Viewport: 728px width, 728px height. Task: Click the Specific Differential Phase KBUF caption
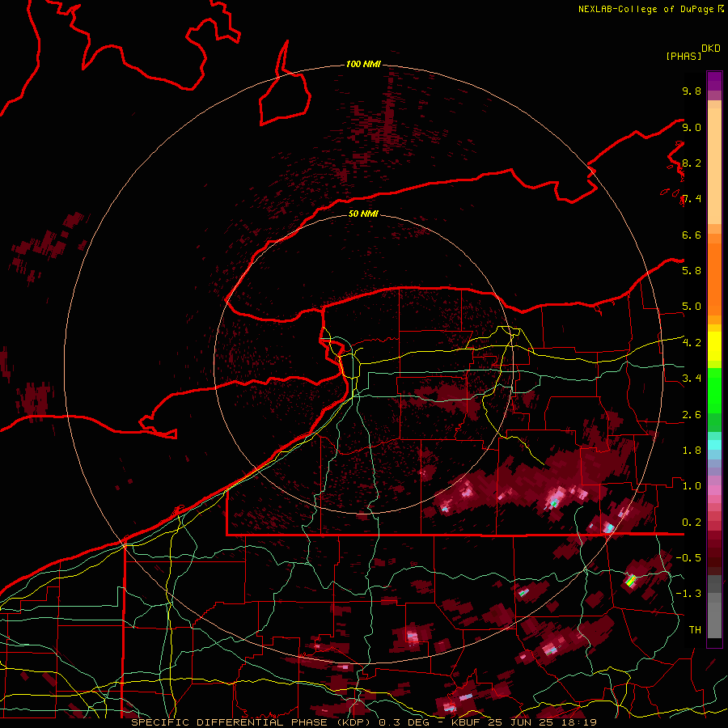(363, 722)
